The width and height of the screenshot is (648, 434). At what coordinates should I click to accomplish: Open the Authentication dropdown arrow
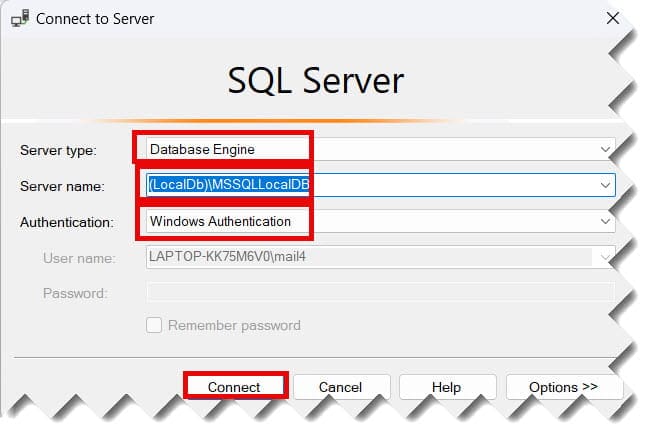(x=605, y=222)
